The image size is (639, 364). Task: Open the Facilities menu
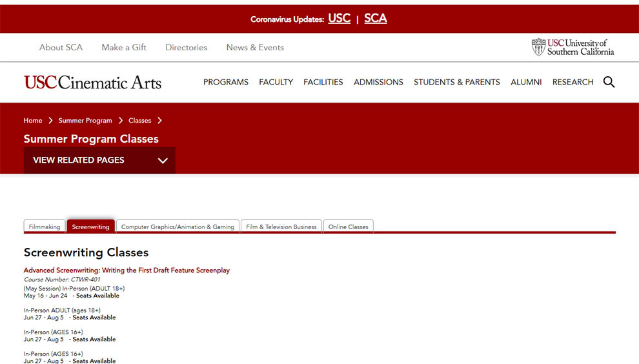[323, 82]
